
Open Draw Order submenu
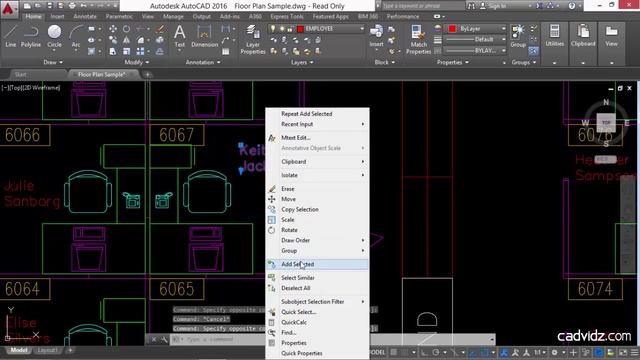tap(317, 240)
